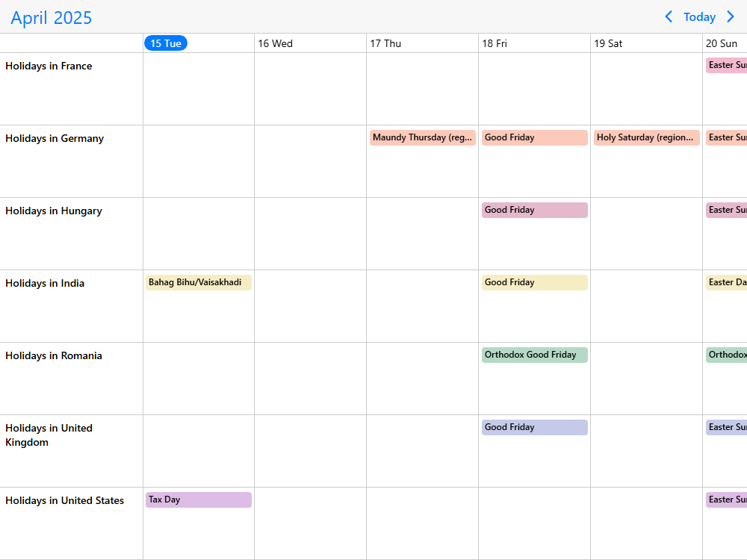Open Good Friday event in Germany row
Screen dimensions: 747x560
click(535, 137)
